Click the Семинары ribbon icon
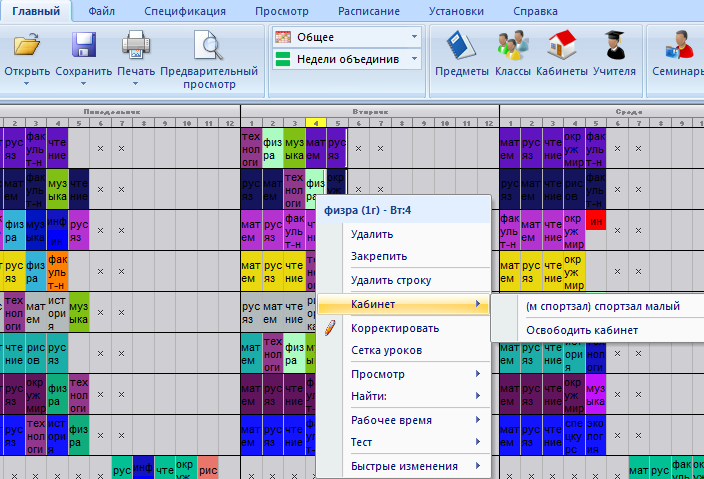Screen dimensions: 704x479 tap(675, 46)
